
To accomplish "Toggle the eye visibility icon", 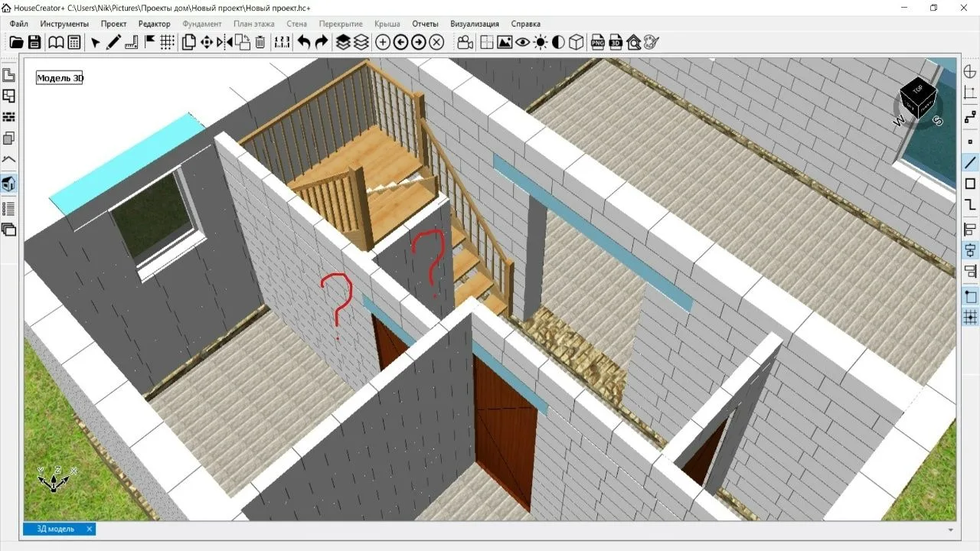I will point(523,42).
